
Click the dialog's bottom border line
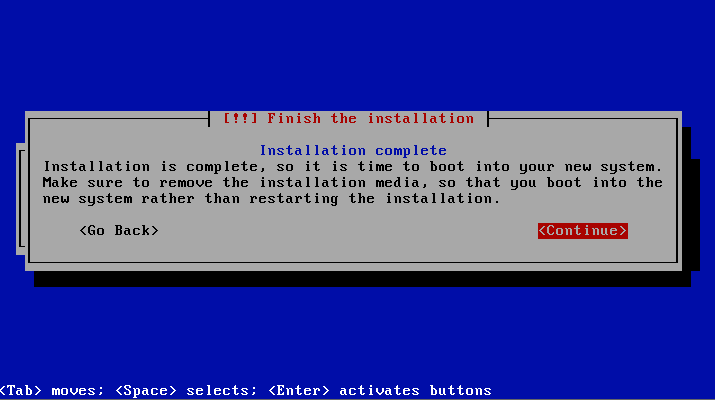353,262
